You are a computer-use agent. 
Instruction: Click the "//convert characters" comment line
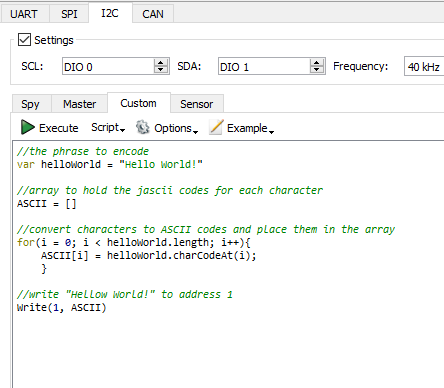(206, 229)
